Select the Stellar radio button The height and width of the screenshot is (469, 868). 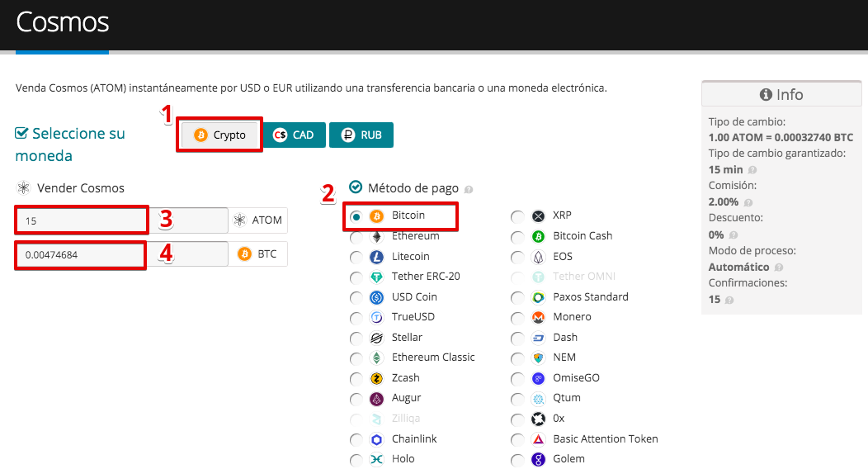point(356,339)
